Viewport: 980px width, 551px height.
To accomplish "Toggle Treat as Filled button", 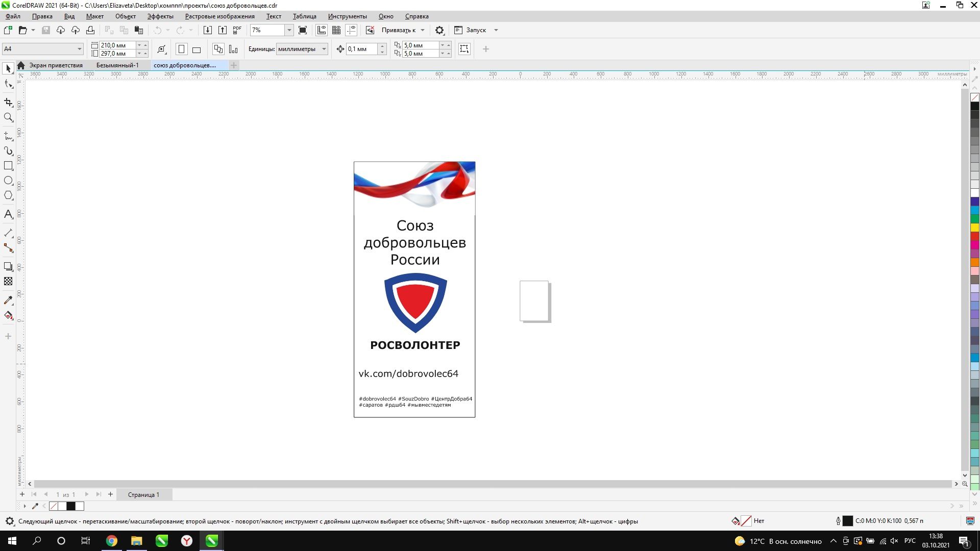I will (464, 49).
